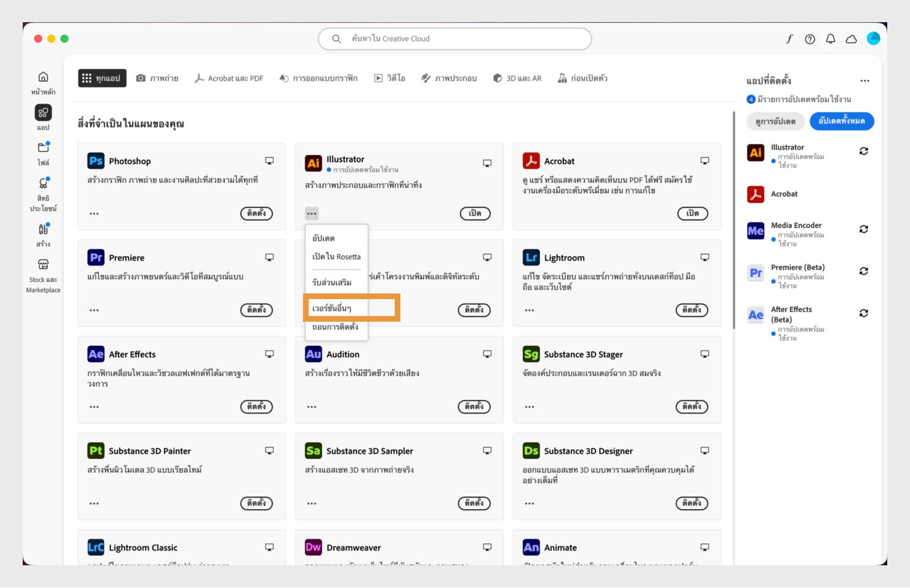Collapse the Illustrator card's three-dot menu
The height and width of the screenshot is (588, 910).
(x=312, y=214)
